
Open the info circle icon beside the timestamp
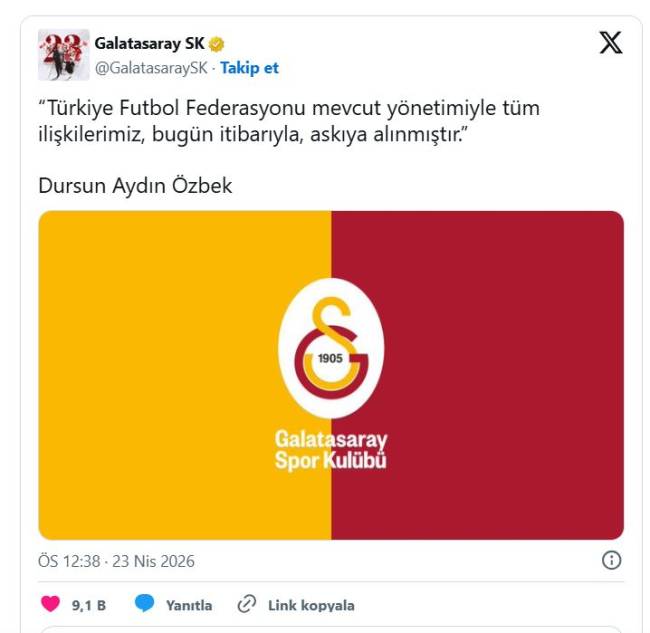tap(611, 560)
